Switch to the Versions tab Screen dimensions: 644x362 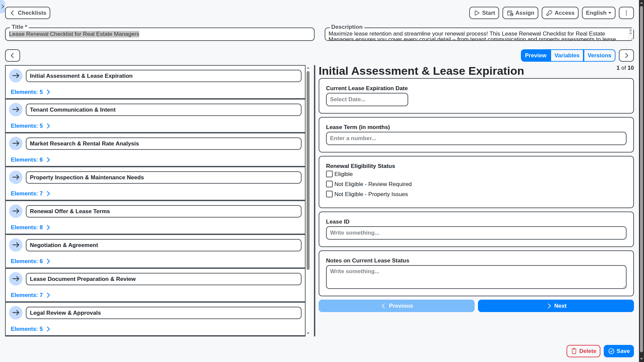pos(599,55)
